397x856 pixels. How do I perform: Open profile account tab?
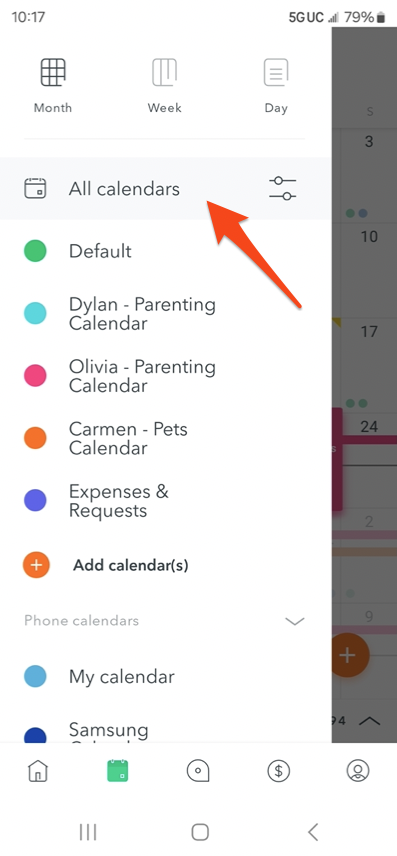(358, 771)
